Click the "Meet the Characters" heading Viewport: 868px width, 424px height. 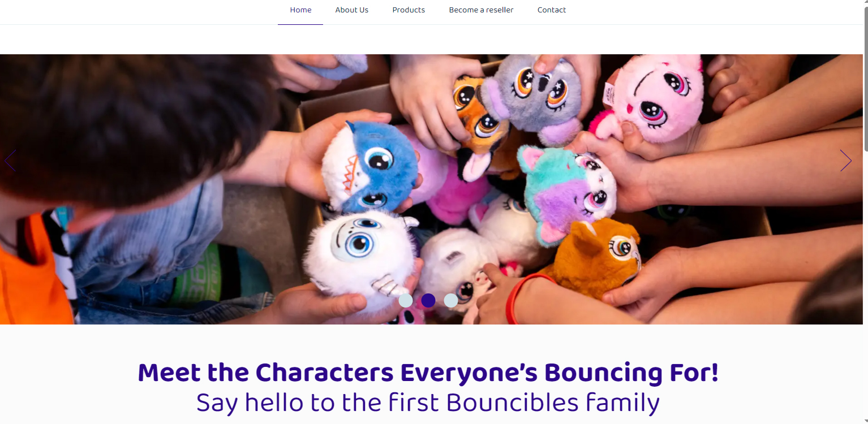428,373
